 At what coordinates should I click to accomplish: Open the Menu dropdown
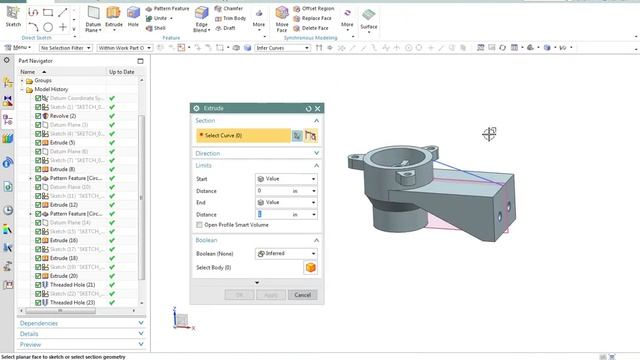pos(18,48)
